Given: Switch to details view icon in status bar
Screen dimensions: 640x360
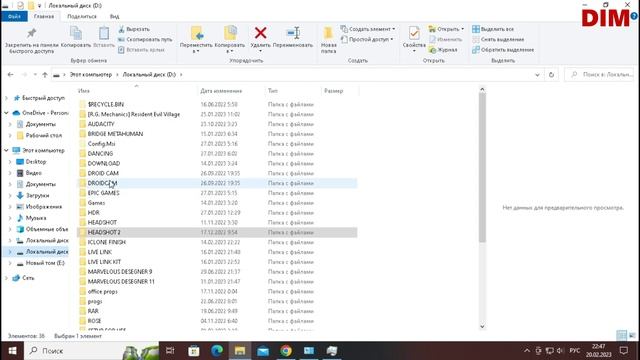Looking at the screenshot, I should pyautogui.click(x=621, y=336).
